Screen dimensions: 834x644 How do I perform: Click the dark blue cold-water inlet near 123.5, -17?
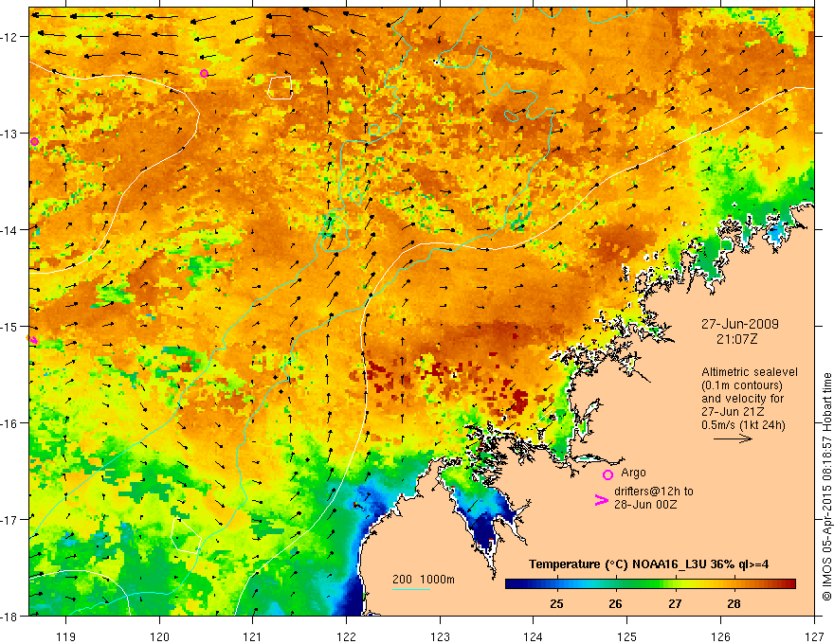tap(484, 528)
